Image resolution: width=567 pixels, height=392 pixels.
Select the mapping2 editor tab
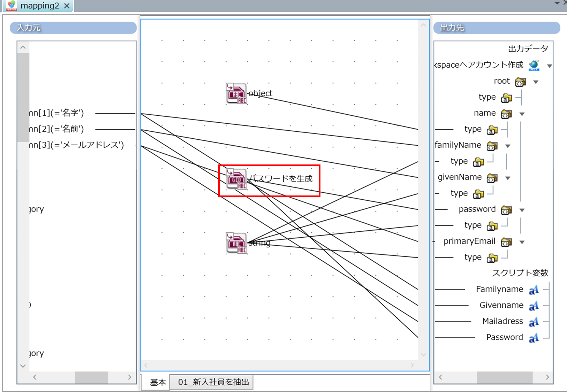tap(38, 6)
